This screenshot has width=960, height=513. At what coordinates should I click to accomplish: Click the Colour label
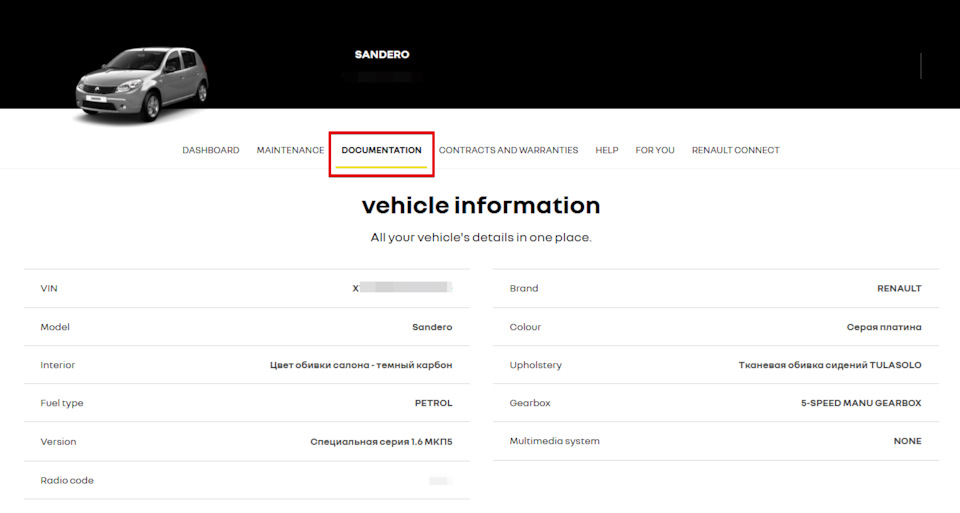click(525, 327)
